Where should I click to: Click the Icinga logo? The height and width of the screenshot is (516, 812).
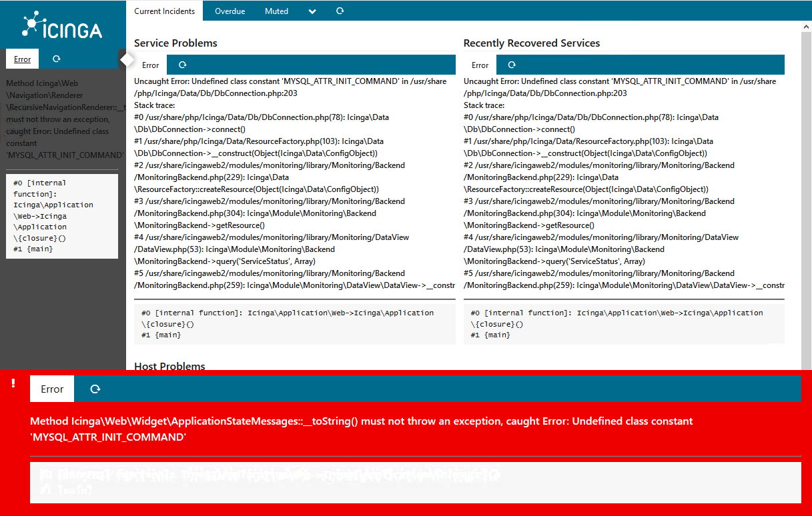coord(62,26)
